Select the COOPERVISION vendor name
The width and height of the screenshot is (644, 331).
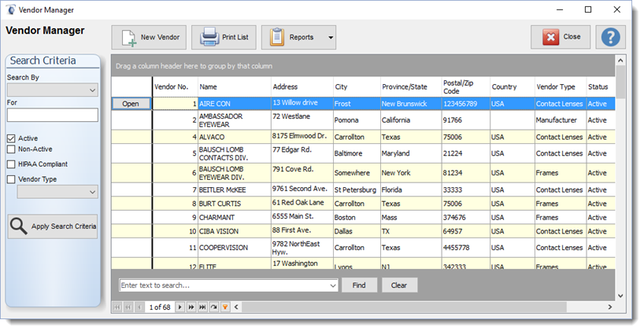point(235,248)
